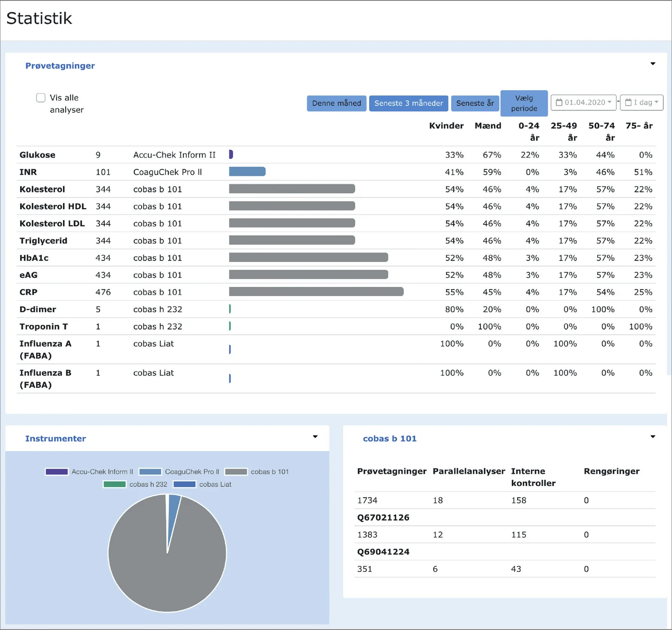Click the Glukose row bar

click(231, 155)
